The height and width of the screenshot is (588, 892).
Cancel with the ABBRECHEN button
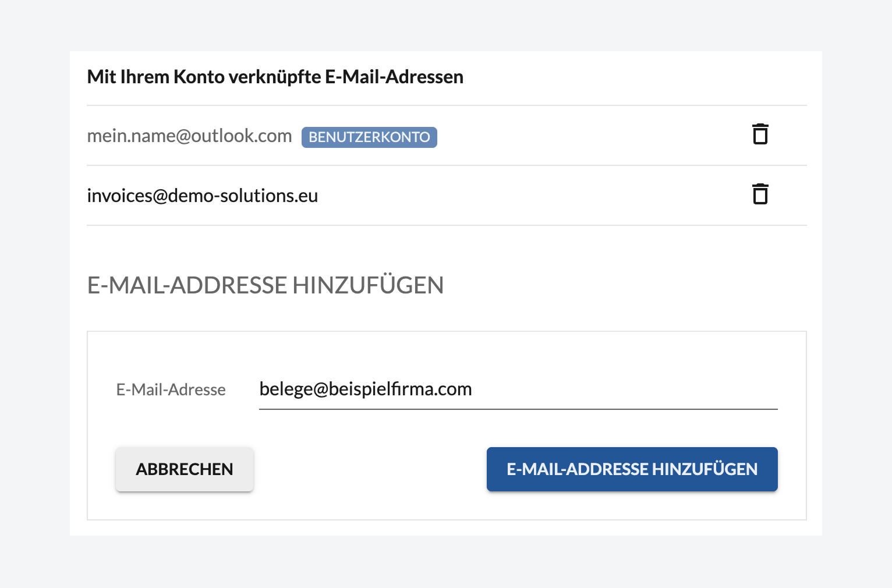point(185,469)
